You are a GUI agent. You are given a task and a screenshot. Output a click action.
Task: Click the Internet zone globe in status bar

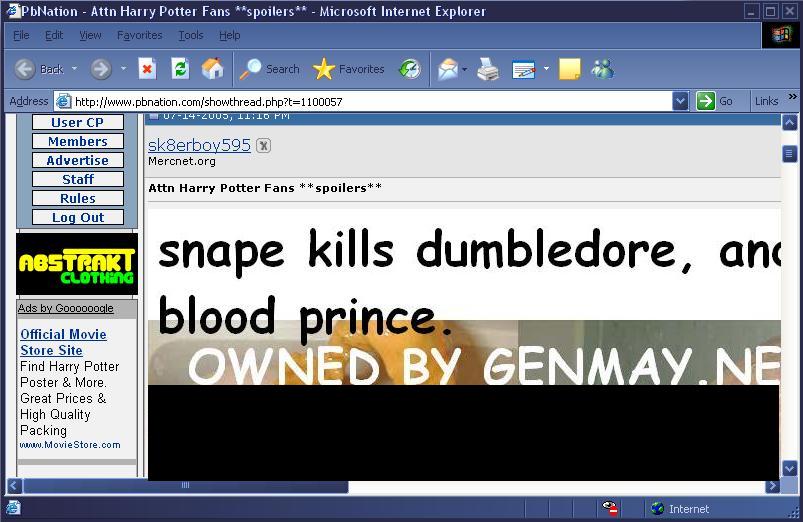[x=658, y=509]
